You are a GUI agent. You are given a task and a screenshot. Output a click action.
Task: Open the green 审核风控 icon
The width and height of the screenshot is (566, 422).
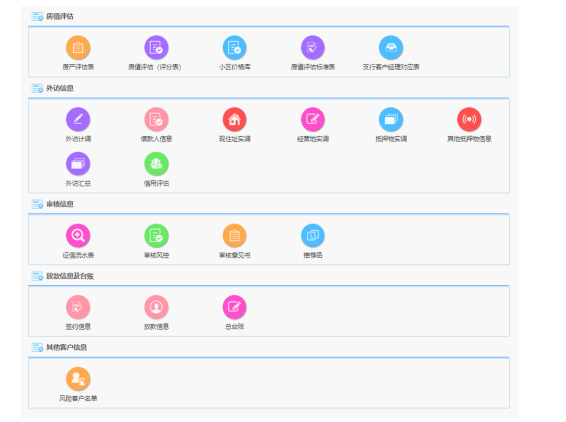point(156,235)
